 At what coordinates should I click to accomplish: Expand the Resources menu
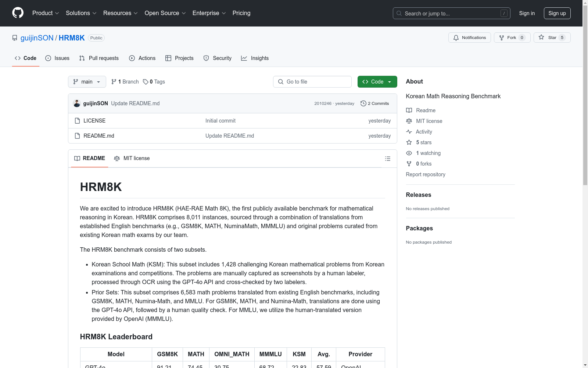(121, 13)
